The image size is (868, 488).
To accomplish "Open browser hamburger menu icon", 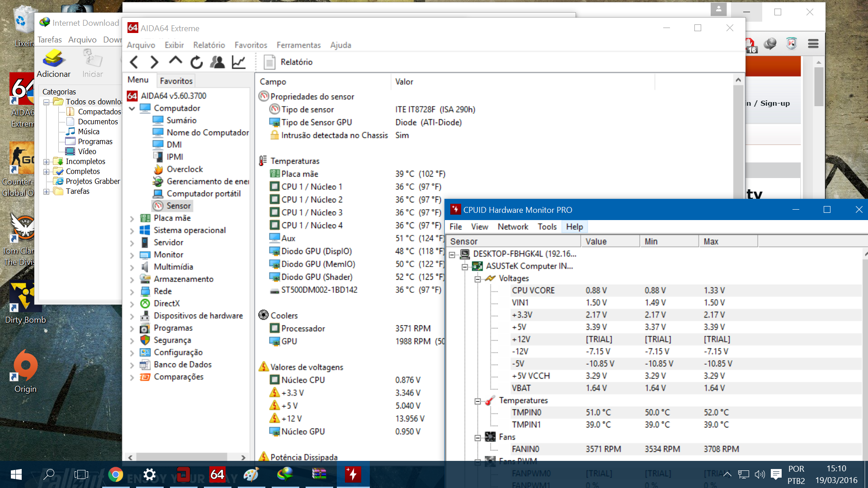I will click(x=813, y=43).
